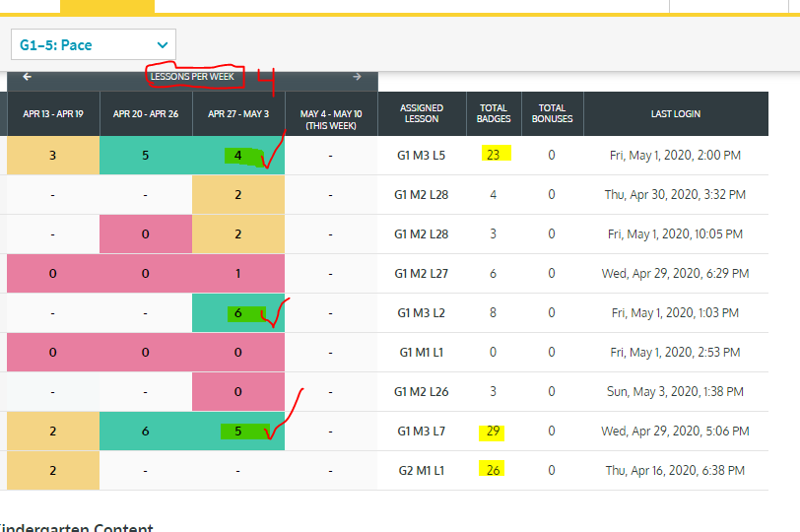The image size is (800, 532).
Task: Sort by Last Login column
Action: click(676, 113)
